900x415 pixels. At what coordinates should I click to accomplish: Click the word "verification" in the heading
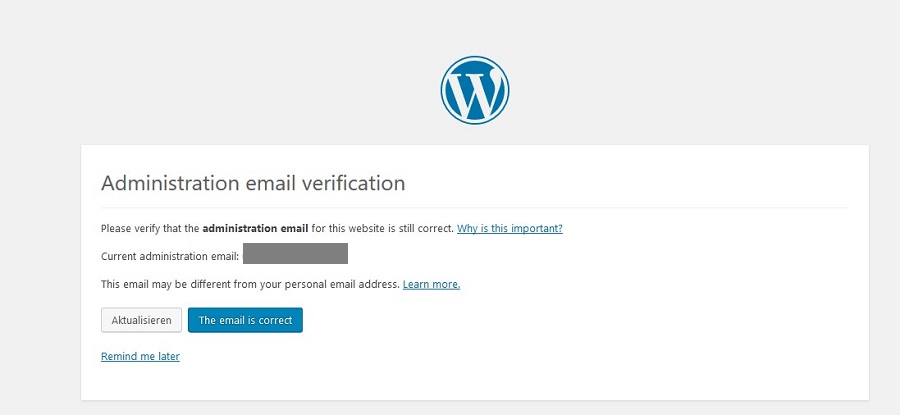(x=355, y=183)
